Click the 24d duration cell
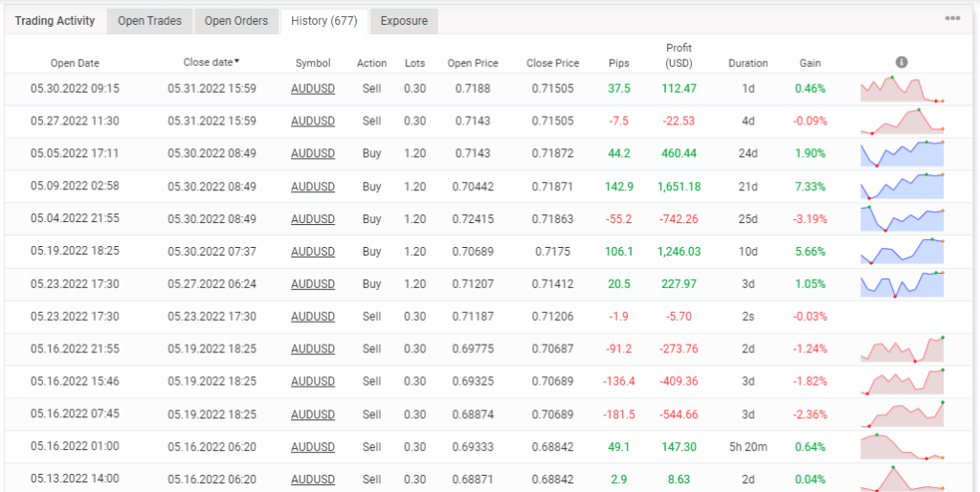The height and width of the screenshot is (492, 980). [748, 154]
